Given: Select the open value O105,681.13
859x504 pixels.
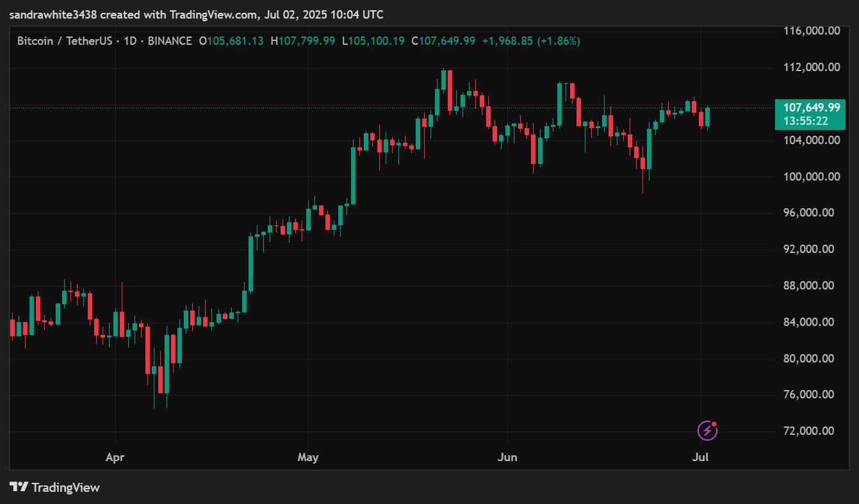Looking at the screenshot, I should pos(231,41).
